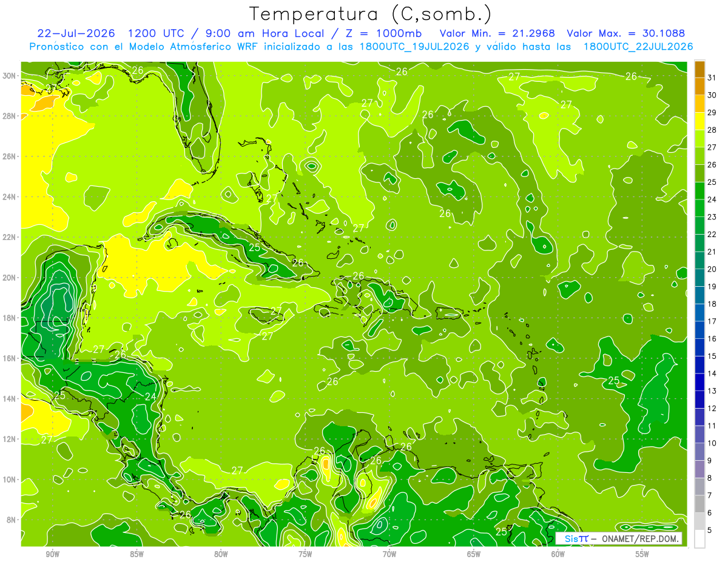
Task: Click legend value 13 on the color scale
Action: click(712, 391)
